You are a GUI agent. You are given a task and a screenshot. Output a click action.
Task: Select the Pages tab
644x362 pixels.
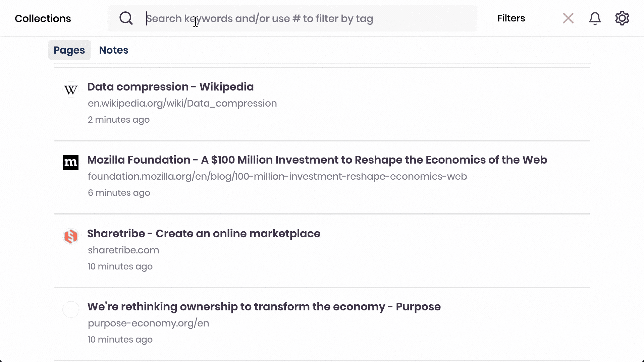coord(69,50)
